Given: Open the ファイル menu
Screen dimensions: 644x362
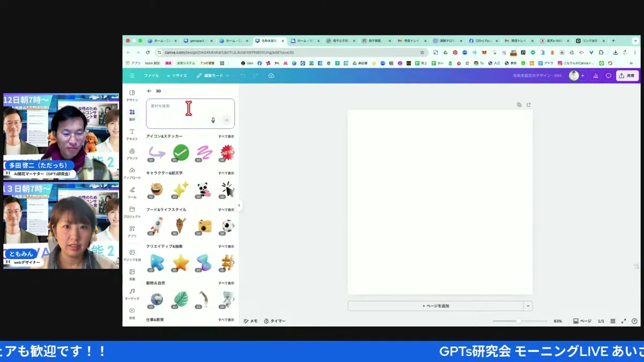Looking at the screenshot, I should coord(151,76).
